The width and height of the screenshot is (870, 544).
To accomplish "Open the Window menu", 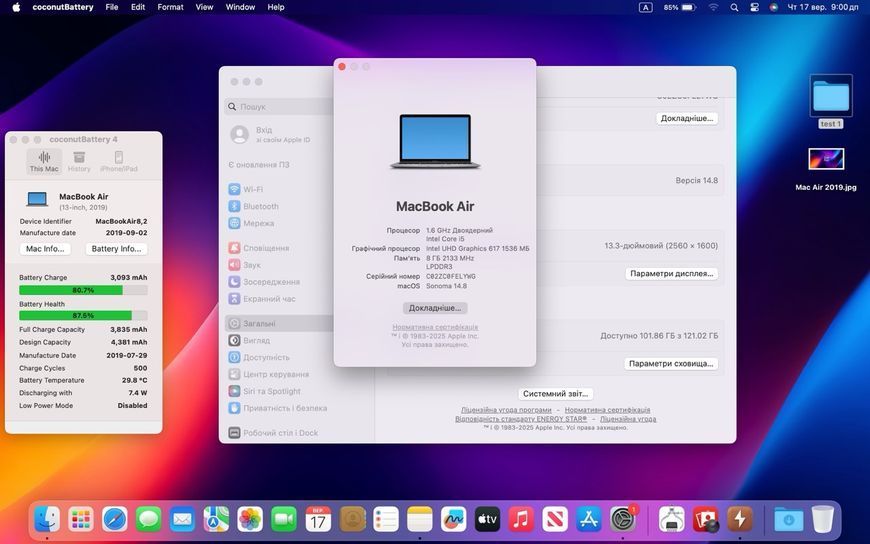I will click(x=240, y=7).
